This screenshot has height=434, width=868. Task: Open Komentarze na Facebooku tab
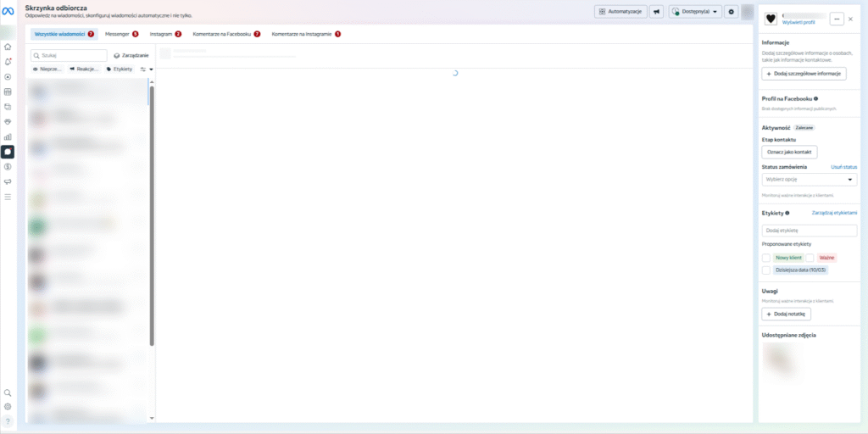(226, 34)
